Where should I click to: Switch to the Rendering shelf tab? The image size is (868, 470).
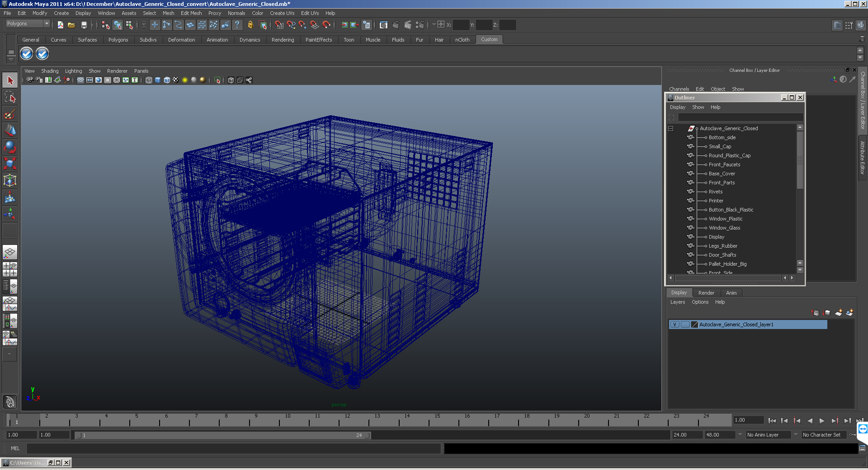tap(283, 40)
